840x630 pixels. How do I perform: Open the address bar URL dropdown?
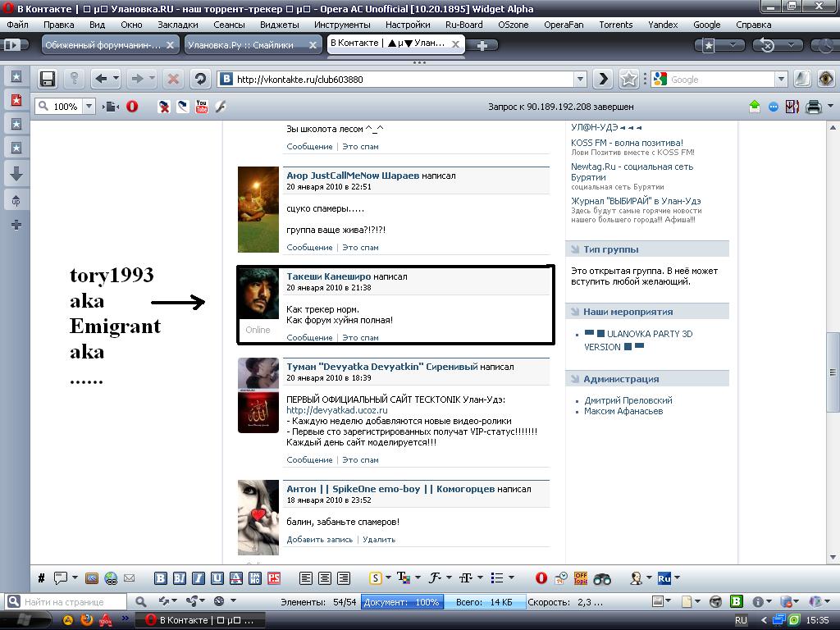[580, 80]
